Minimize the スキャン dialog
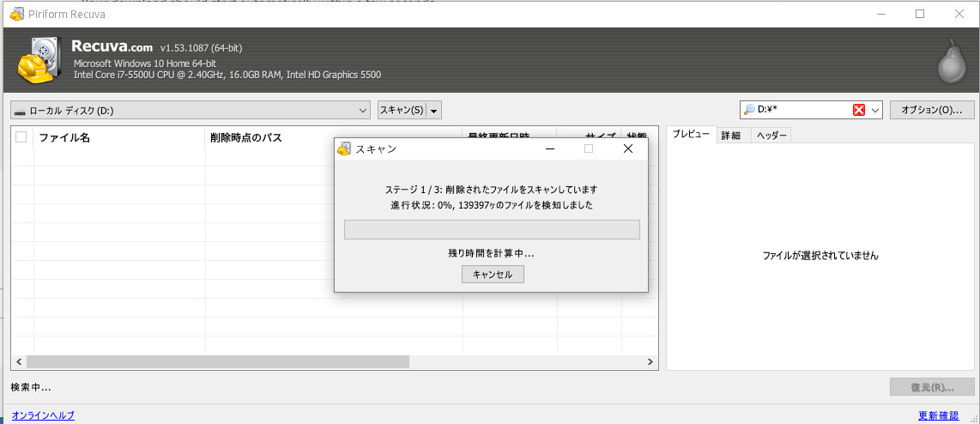Image resolution: width=980 pixels, height=424 pixels. point(550,148)
